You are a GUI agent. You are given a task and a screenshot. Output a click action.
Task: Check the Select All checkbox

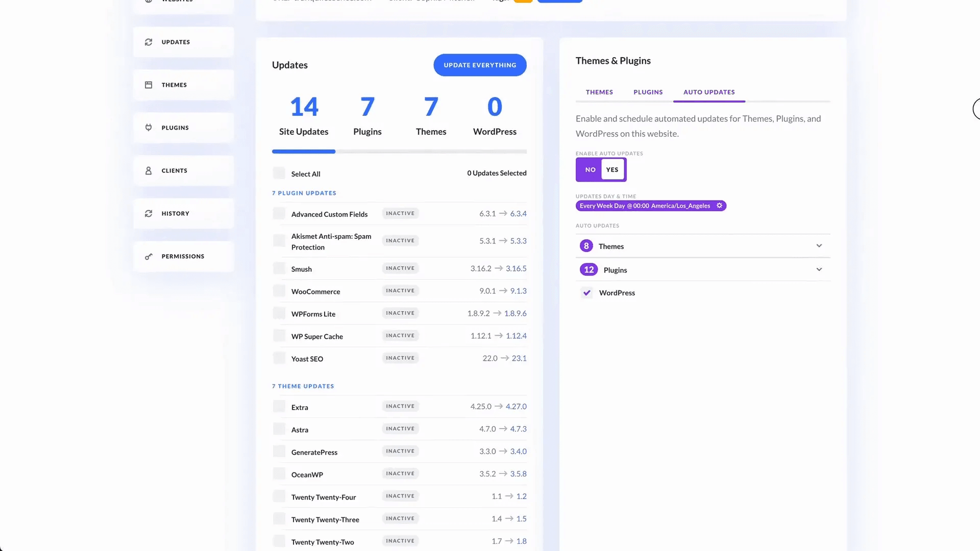(279, 173)
